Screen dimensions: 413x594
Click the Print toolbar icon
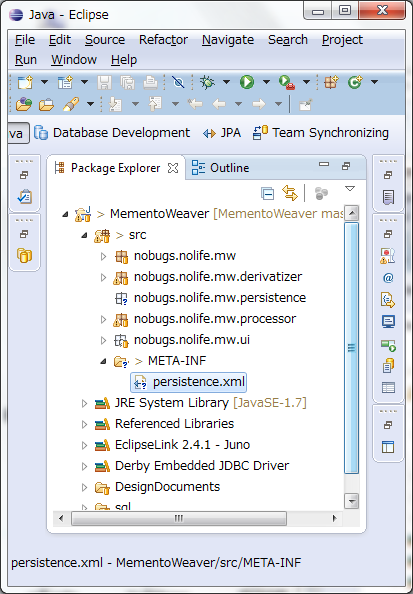(150, 82)
